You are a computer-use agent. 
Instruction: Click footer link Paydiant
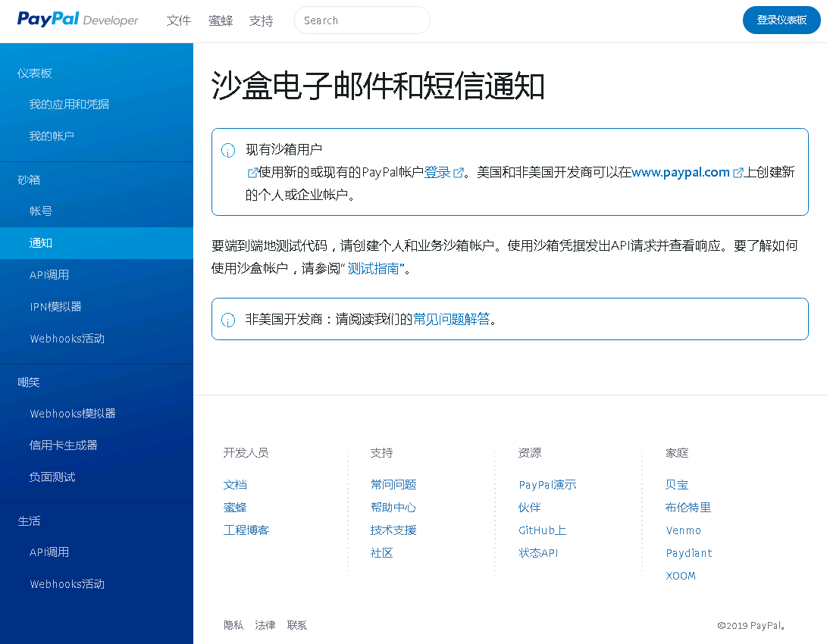pyautogui.click(x=689, y=553)
